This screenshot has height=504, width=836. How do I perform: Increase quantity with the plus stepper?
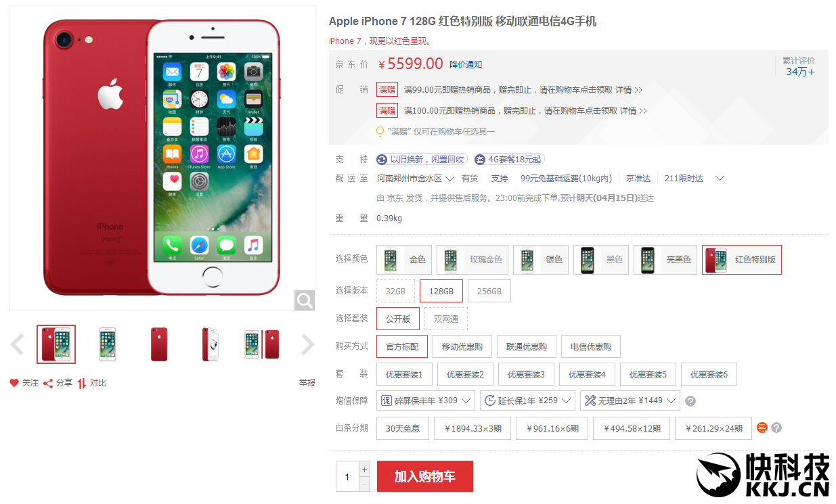point(365,469)
